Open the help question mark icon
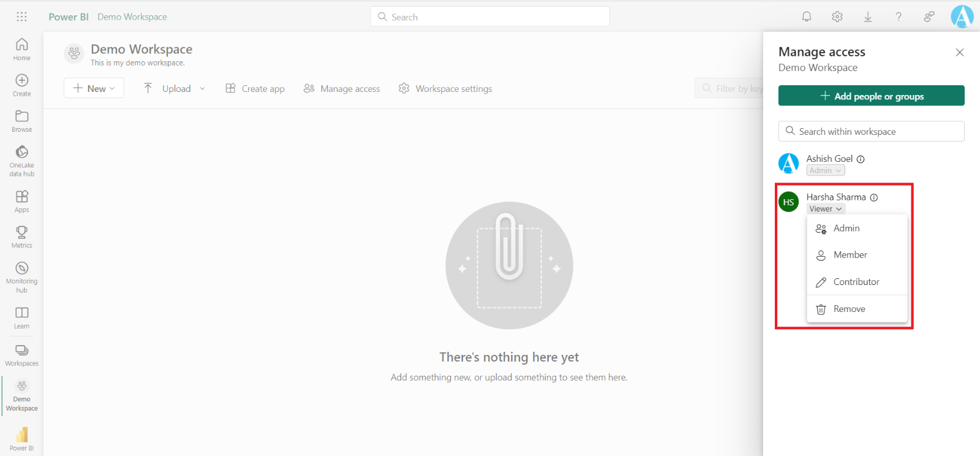The width and height of the screenshot is (980, 456). pos(899,17)
